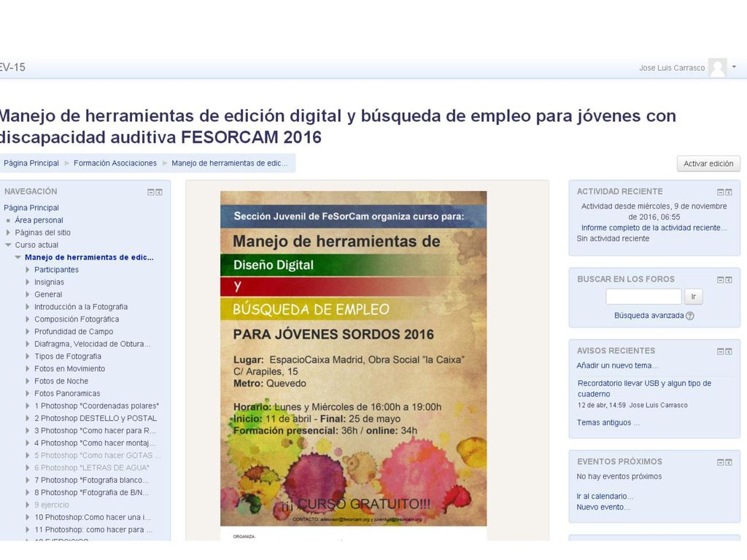Open the user menu dropdown arrow
Screen dimensions: 747x560
(x=734, y=66)
